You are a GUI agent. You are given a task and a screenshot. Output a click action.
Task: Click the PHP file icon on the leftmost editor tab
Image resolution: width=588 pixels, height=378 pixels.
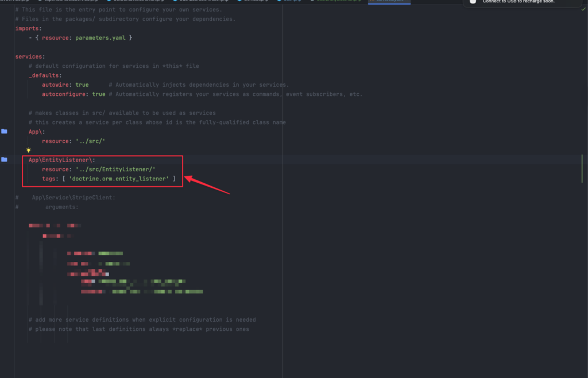tap(11, 2)
